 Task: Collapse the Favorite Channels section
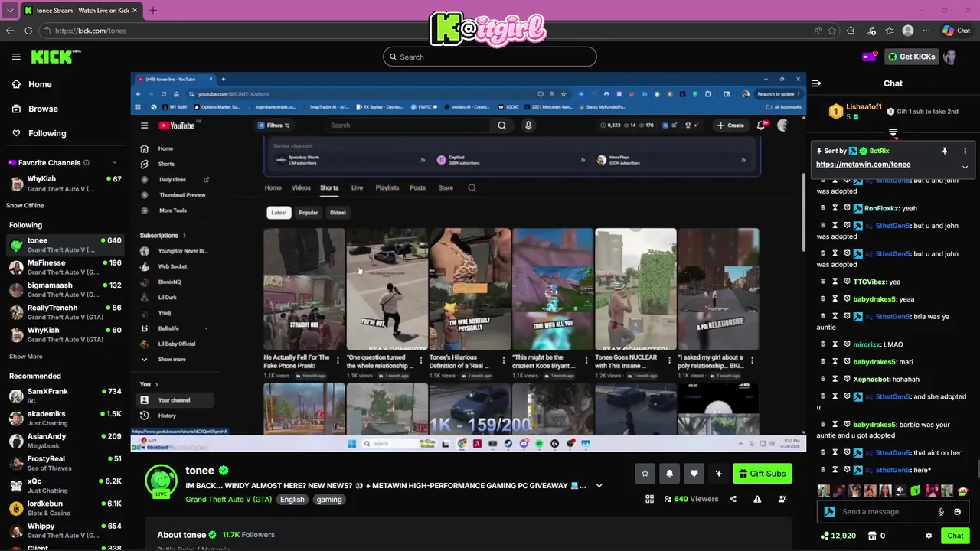click(x=115, y=162)
